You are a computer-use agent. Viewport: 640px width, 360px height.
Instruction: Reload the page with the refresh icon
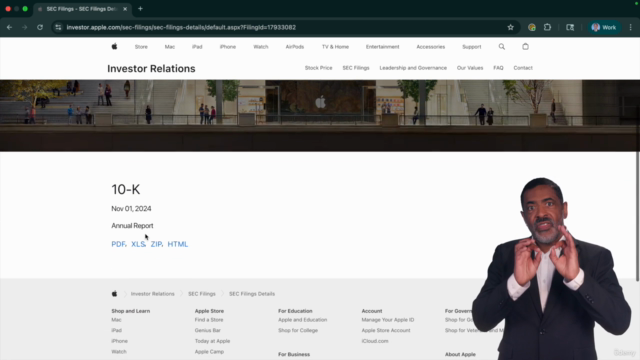point(40,27)
